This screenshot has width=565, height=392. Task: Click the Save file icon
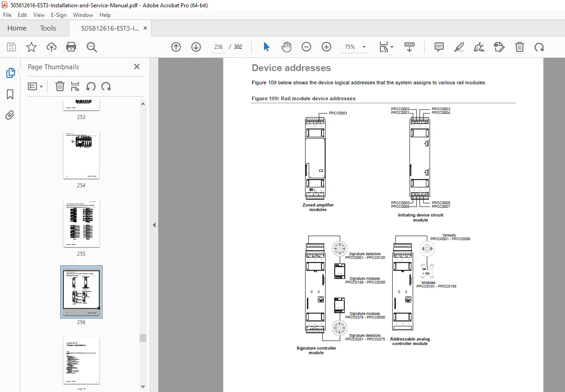(11, 47)
